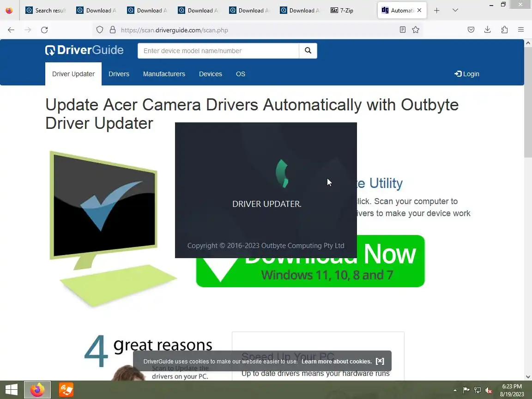Open the OS navigation item
The image size is (532, 399).
click(x=241, y=74)
